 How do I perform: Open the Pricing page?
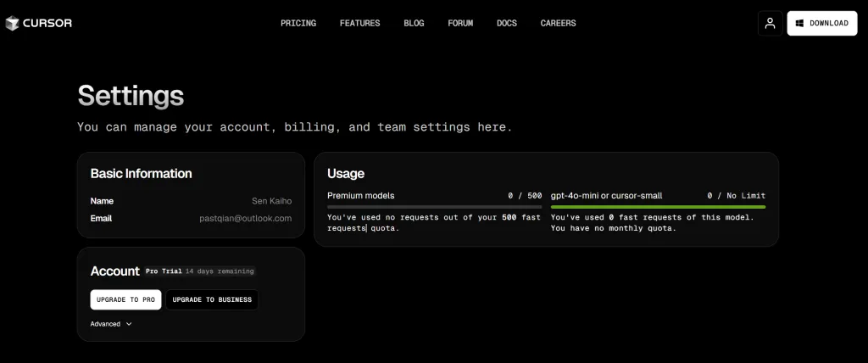click(298, 24)
